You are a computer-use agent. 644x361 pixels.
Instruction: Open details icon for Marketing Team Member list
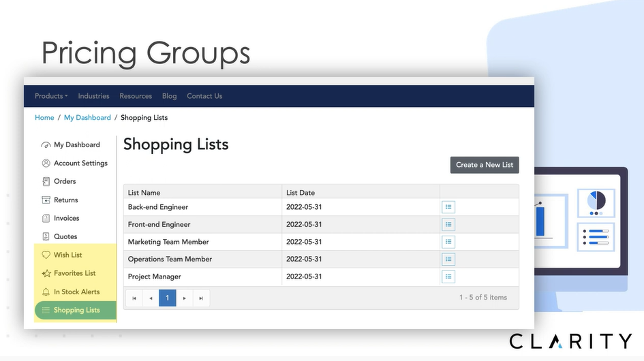click(x=448, y=242)
